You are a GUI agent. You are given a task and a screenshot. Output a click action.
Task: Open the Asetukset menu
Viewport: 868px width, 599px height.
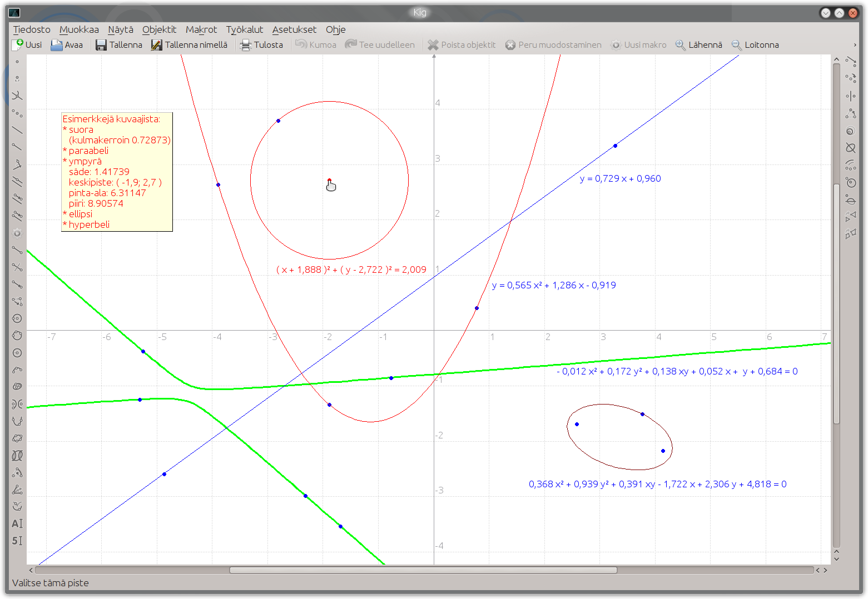tap(294, 29)
